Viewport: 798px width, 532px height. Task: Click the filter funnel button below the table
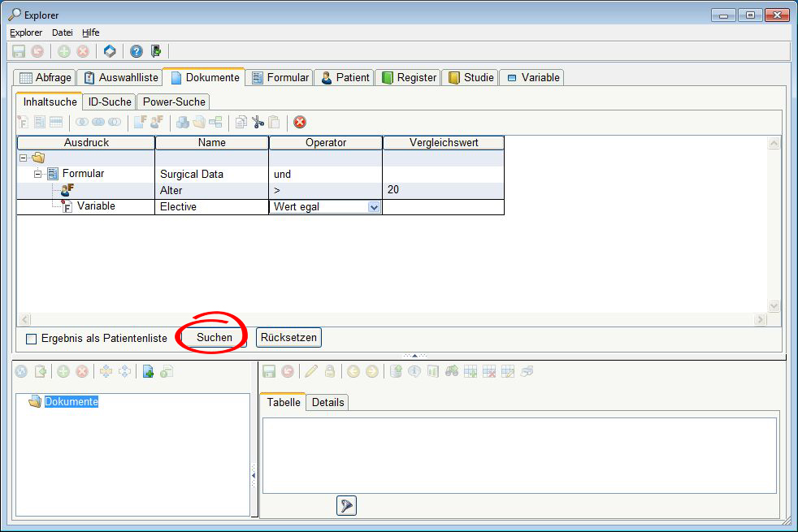(x=346, y=506)
